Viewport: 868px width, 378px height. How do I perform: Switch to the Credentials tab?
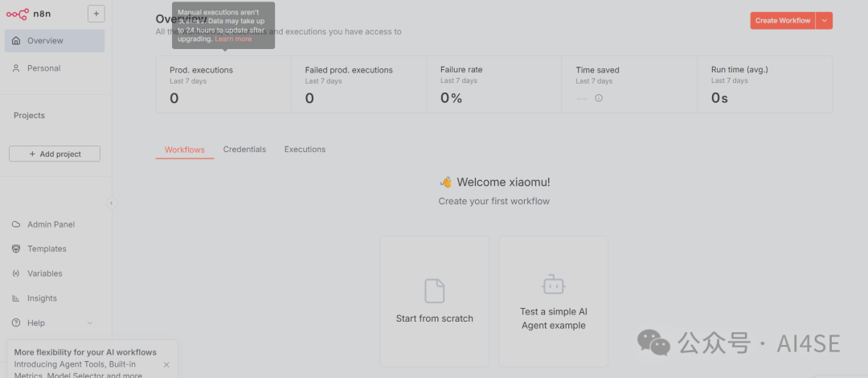point(244,150)
